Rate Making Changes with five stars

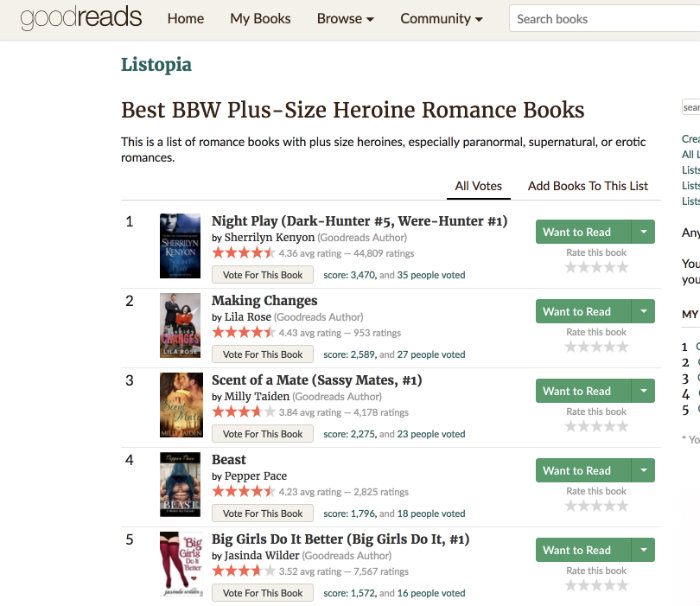[622, 347]
